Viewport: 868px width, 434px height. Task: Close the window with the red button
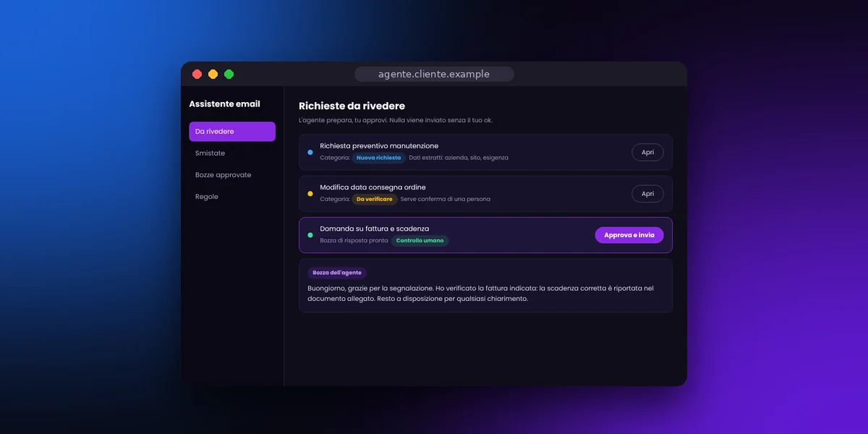(197, 74)
